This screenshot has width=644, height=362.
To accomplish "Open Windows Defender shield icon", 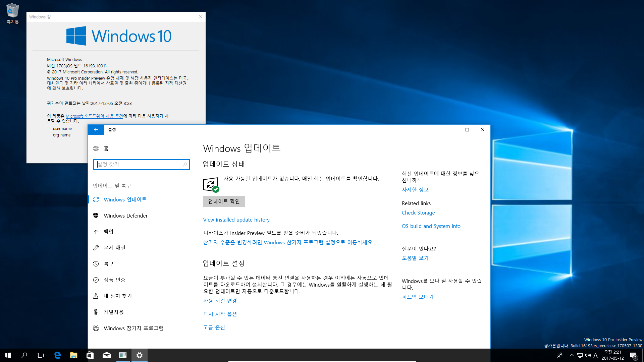I will (96, 216).
